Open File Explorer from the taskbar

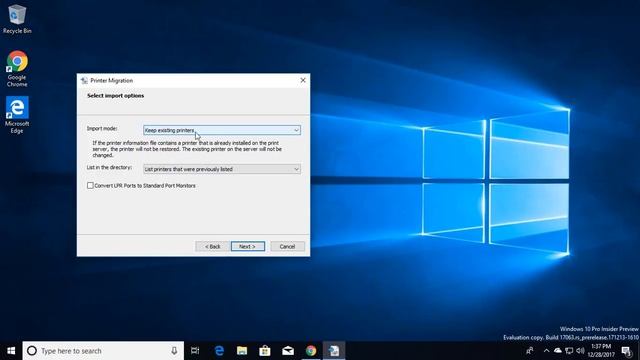coord(242,351)
